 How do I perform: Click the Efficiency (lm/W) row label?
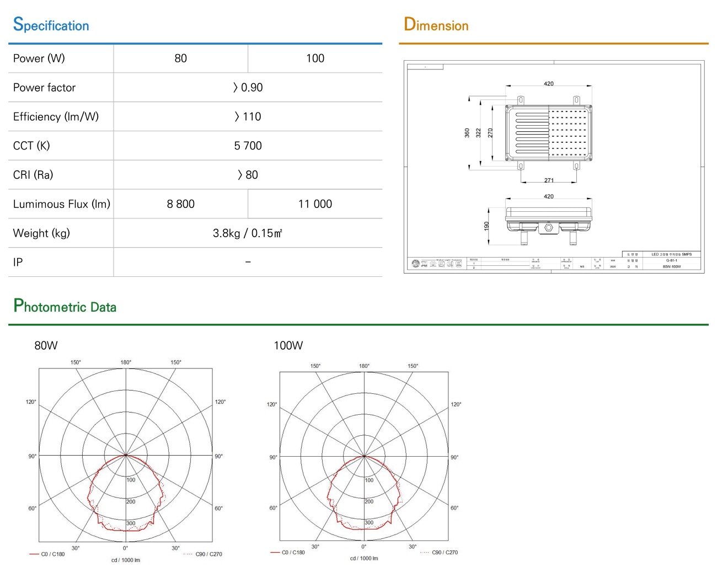[56, 117]
